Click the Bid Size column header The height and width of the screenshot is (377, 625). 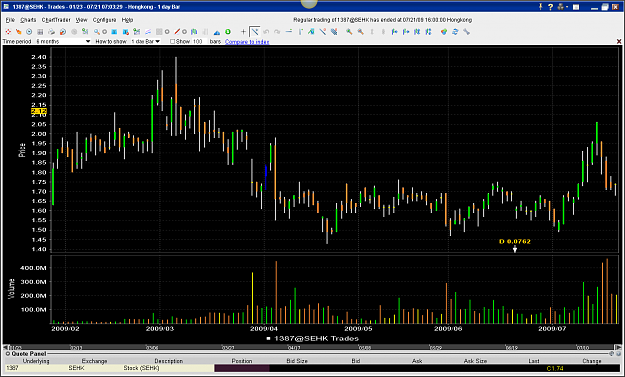pos(297,361)
